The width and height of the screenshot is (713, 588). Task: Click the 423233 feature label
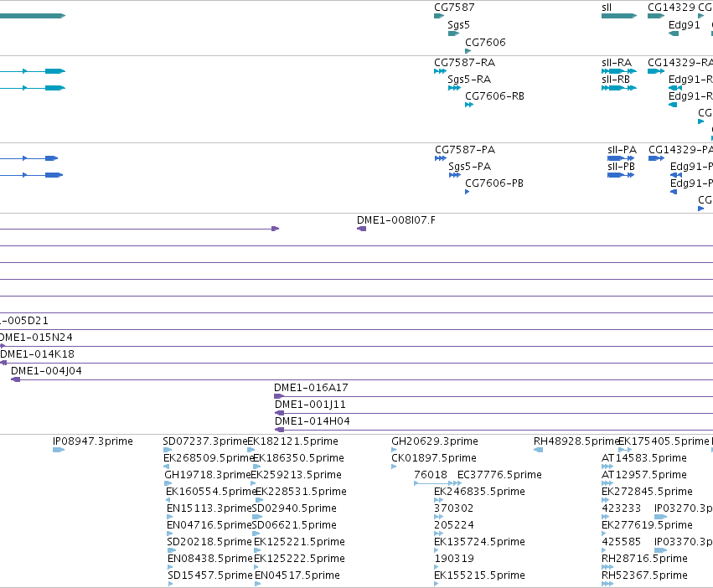[x=621, y=508]
